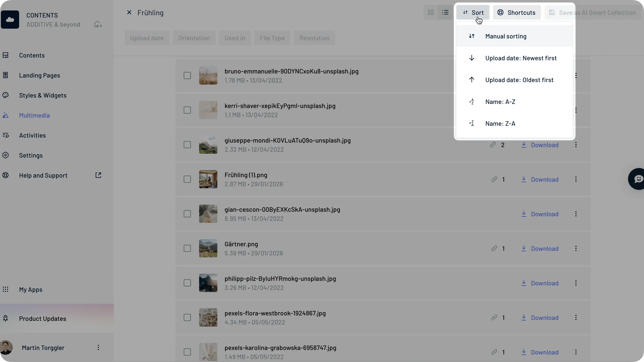Viewport: 644px width, 362px height.
Task: Open kerri-shaver-xepikEyPgmI-unsplash.jpg file name
Action: [x=280, y=106]
